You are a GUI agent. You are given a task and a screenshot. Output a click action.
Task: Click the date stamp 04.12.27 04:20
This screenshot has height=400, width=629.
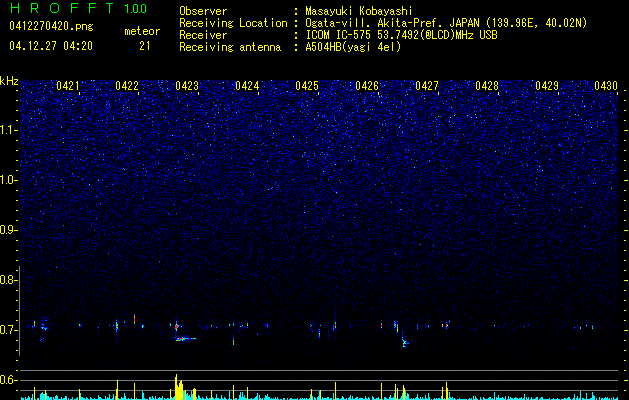pyautogui.click(x=51, y=46)
